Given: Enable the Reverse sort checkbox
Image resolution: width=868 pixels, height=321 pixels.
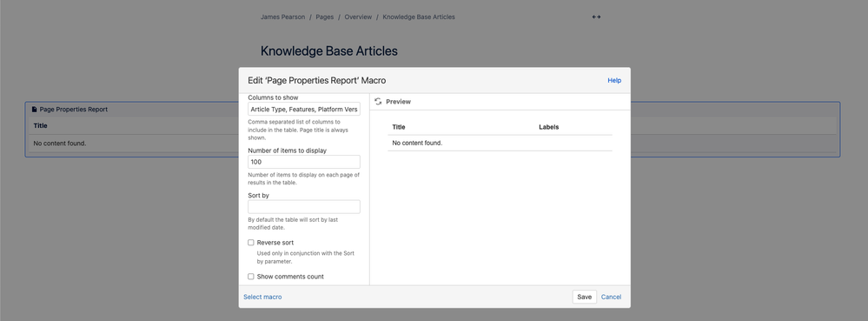Looking at the screenshot, I should point(251,243).
